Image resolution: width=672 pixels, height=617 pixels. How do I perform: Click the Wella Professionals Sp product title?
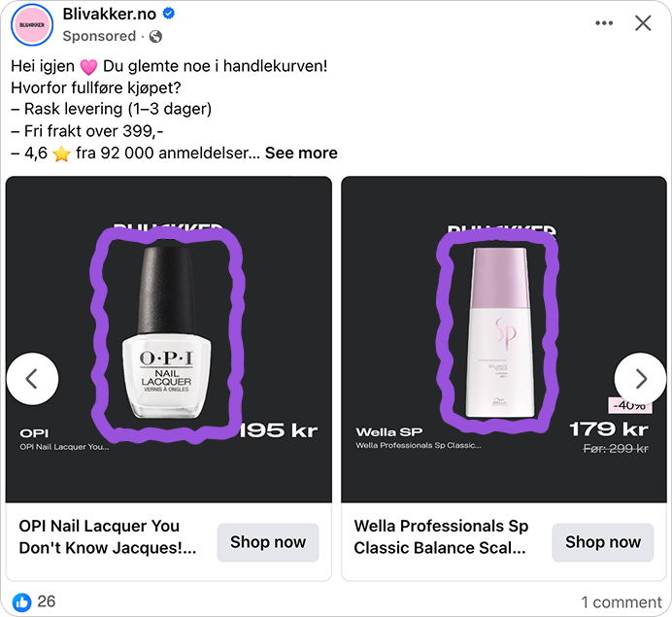[x=442, y=536]
